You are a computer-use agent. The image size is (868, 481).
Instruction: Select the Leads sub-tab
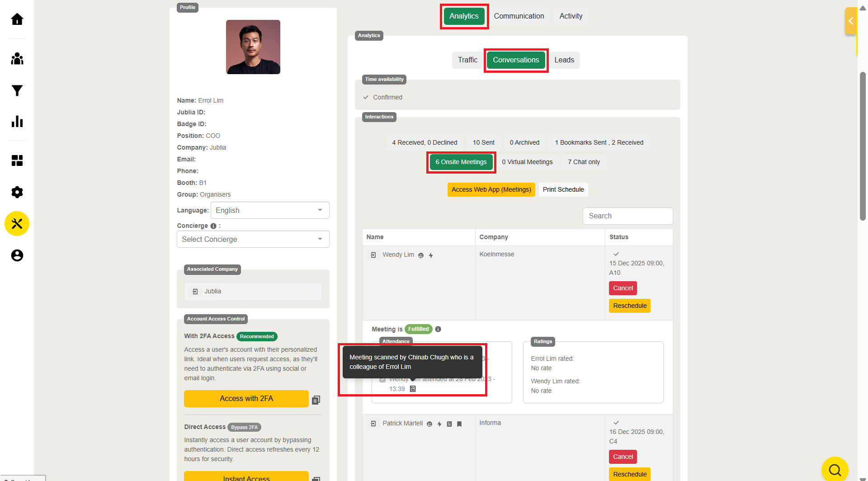point(564,60)
